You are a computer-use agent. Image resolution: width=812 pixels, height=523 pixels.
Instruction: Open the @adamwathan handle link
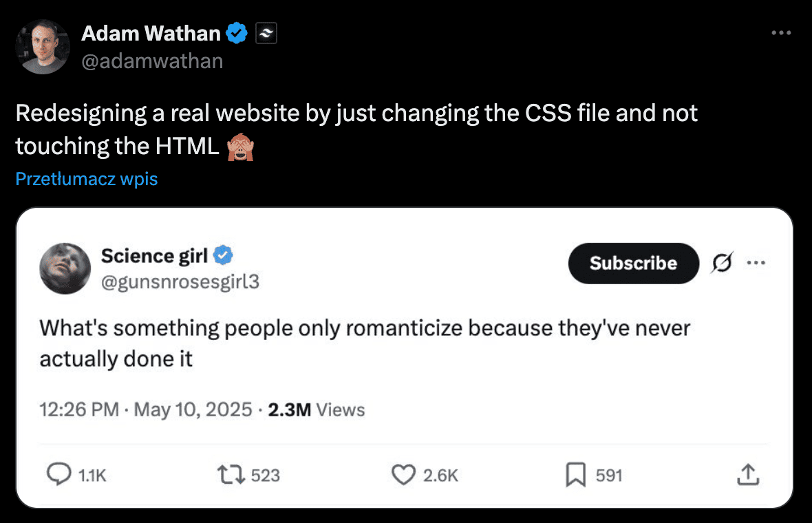point(152,61)
